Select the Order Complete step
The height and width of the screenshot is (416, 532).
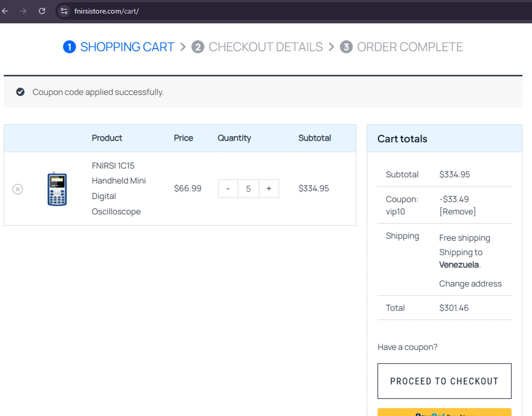click(x=410, y=47)
